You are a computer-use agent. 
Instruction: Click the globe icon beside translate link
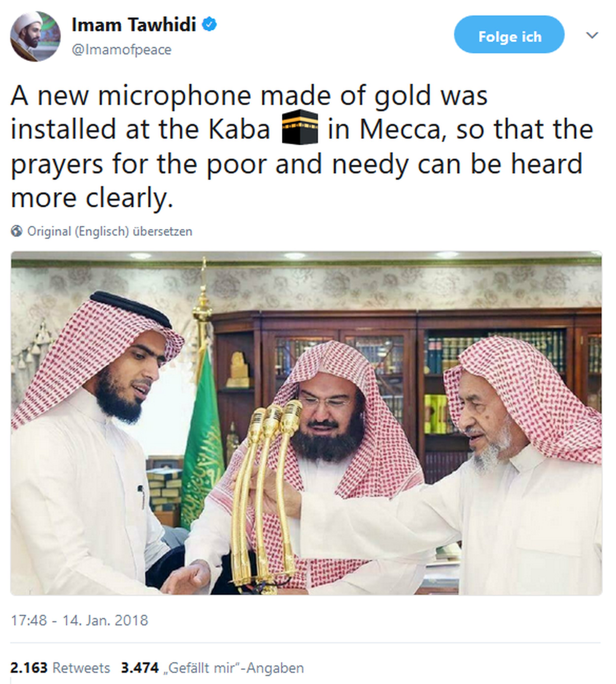tap(17, 231)
